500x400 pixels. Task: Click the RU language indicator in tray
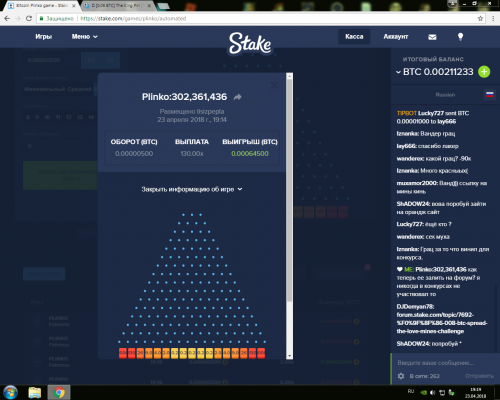411,391
